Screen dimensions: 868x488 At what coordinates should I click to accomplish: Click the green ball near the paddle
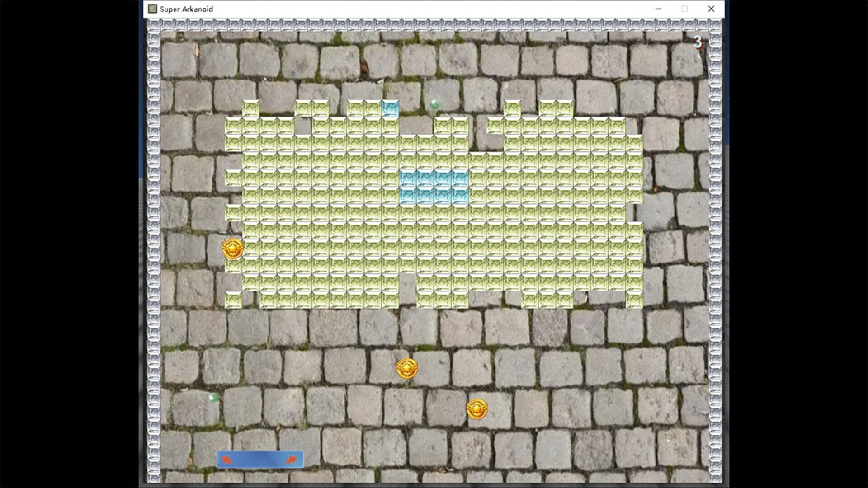pyautogui.click(x=214, y=398)
